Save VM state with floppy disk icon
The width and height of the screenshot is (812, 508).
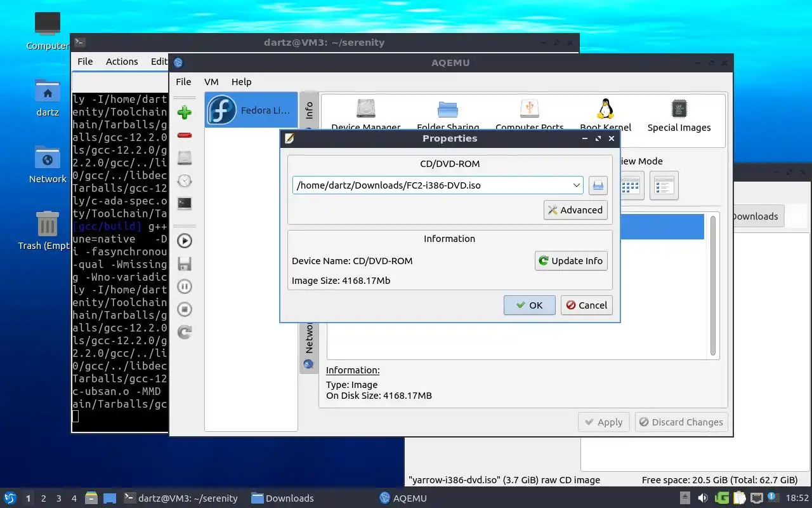pos(185,264)
